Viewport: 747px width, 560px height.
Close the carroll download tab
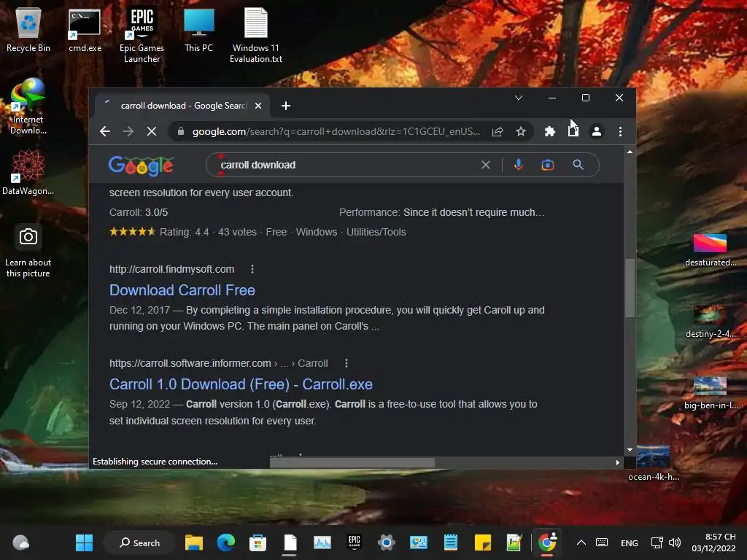coord(258,106)
